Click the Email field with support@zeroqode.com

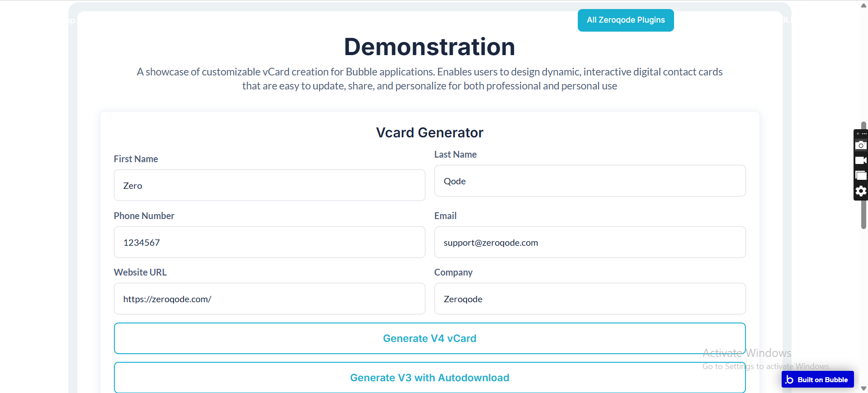[590, 242]
